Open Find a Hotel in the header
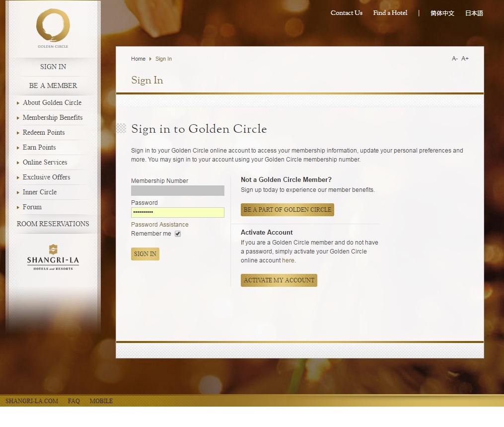The width and height of the screenshot is (504, 427). pyautogui.click(x=390, y=13)
